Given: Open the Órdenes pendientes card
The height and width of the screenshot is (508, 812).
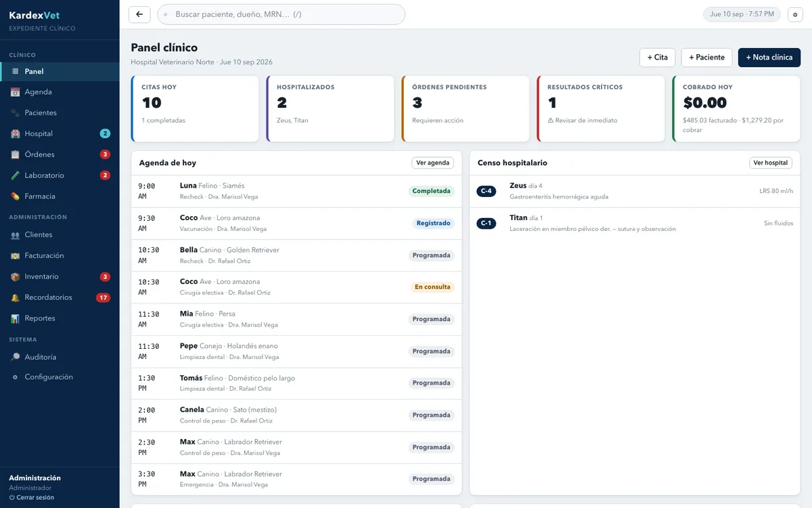Looking at the screenshot, I should click(x=466, y=109).
